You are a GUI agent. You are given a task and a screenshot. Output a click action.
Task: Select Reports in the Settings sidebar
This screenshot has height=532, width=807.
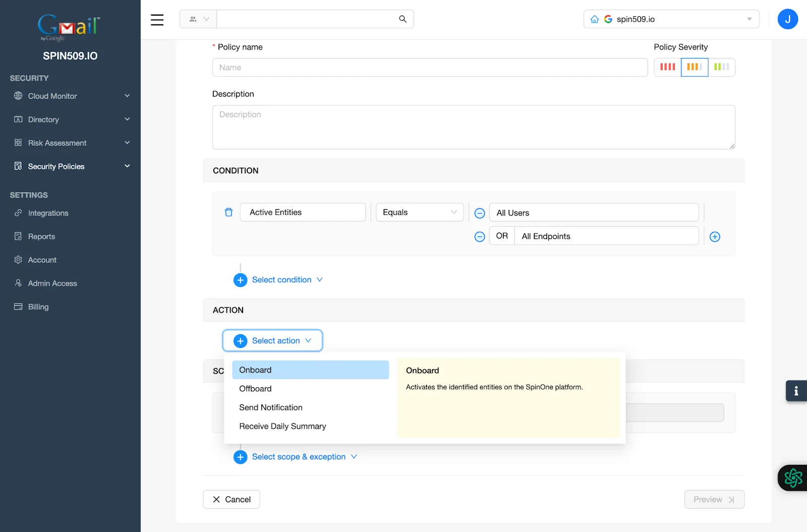pos(41,236)
